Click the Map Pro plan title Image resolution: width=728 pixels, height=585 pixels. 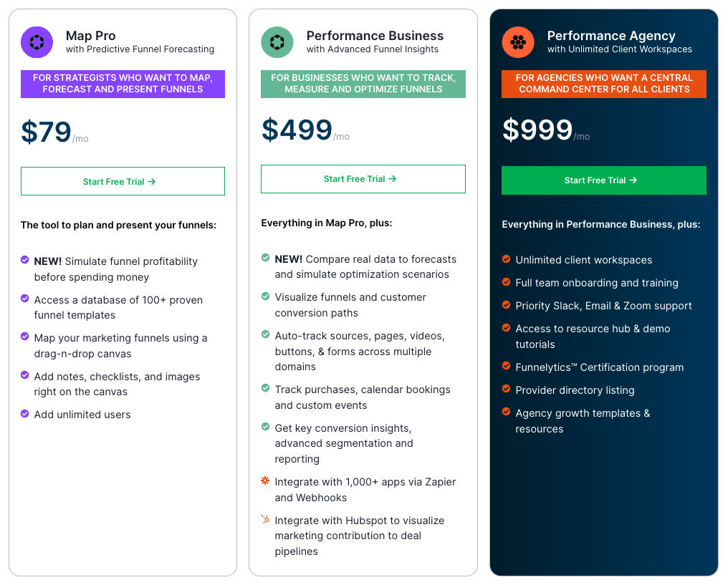click(90, 36)
